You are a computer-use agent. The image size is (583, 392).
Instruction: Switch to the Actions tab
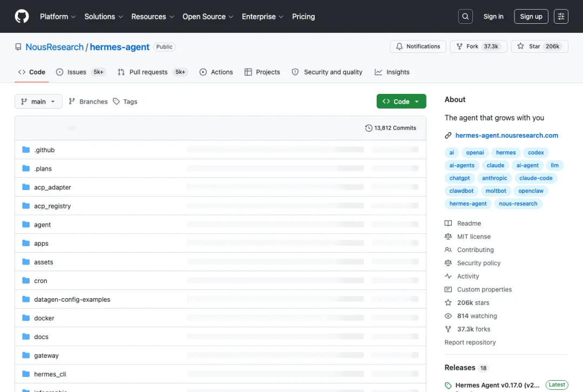[216, 72]
